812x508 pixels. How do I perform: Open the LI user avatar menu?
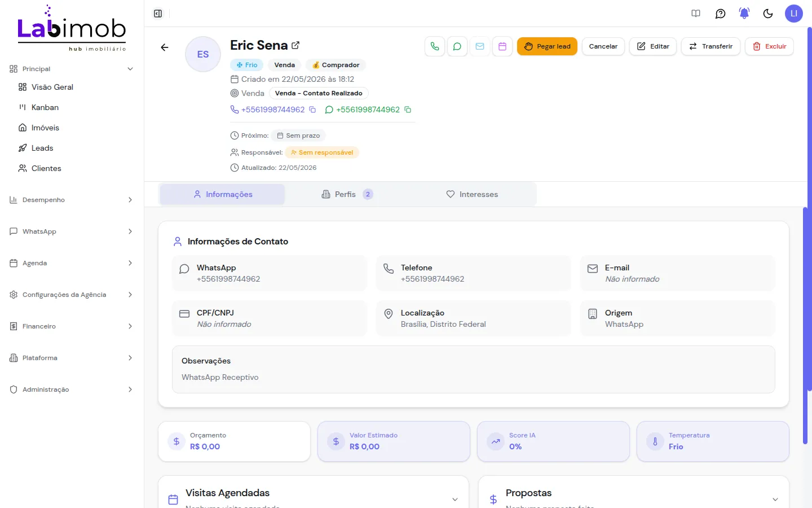[794, 14]
